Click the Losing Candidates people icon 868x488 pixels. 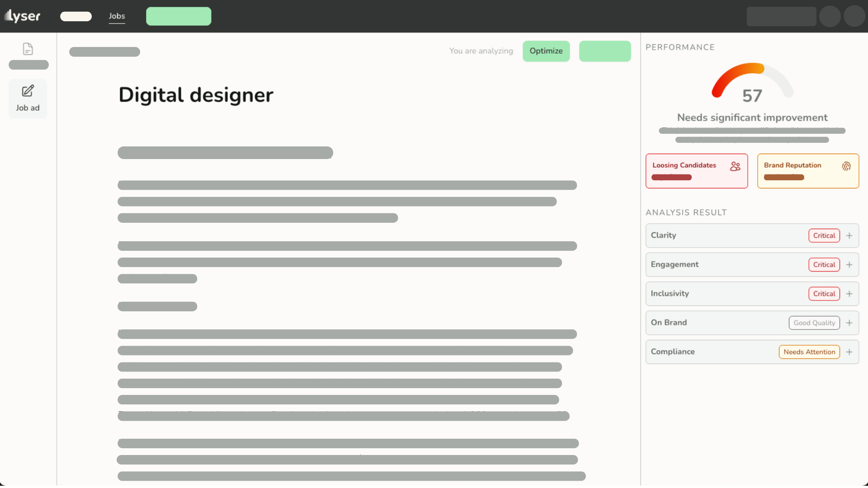(x=735, y=166)
